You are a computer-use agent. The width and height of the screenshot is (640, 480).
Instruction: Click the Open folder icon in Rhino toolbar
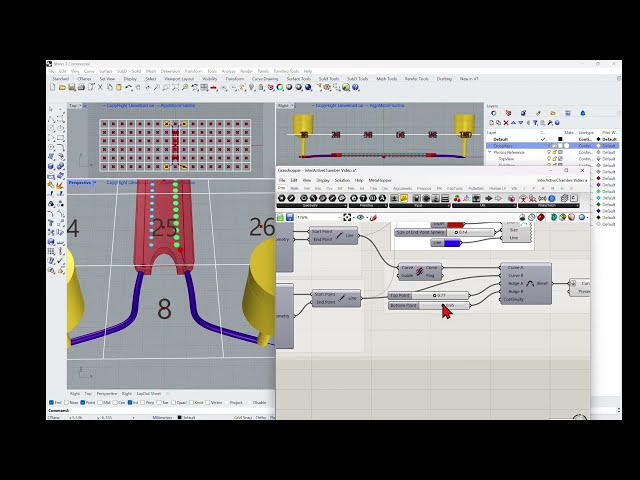pos(62,87)
